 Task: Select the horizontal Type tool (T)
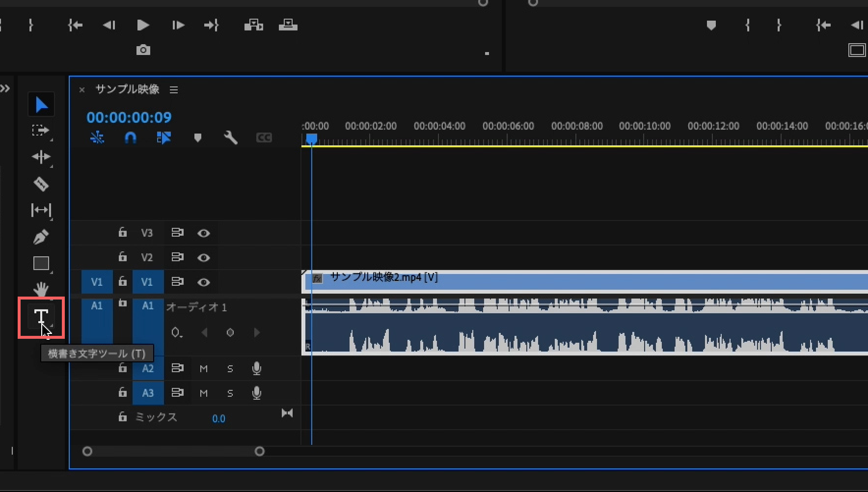pyautogui.click(x=41, y=317)
